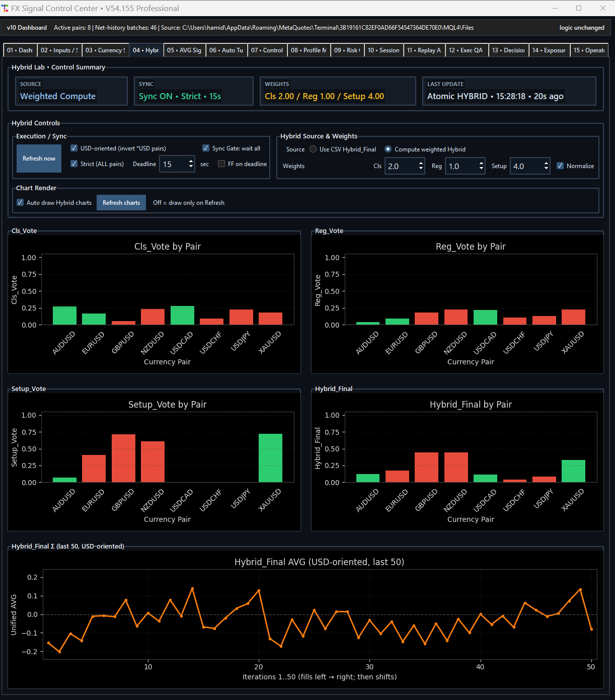Click the Sync ON Strict 15s status
Image resolution: width=615 pixels, height=700 pixels.
[180, 96]
